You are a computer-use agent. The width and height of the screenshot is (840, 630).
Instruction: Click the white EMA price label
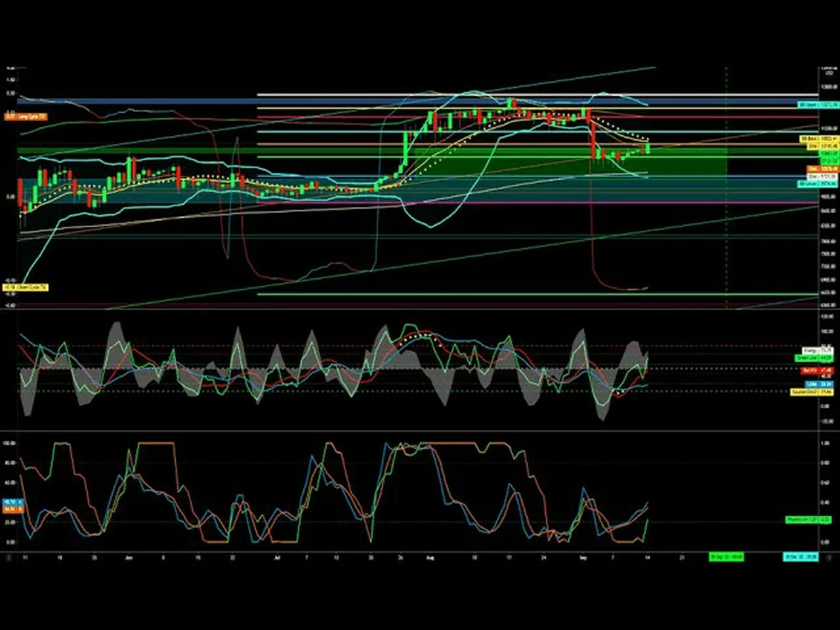tap(823, 177)
